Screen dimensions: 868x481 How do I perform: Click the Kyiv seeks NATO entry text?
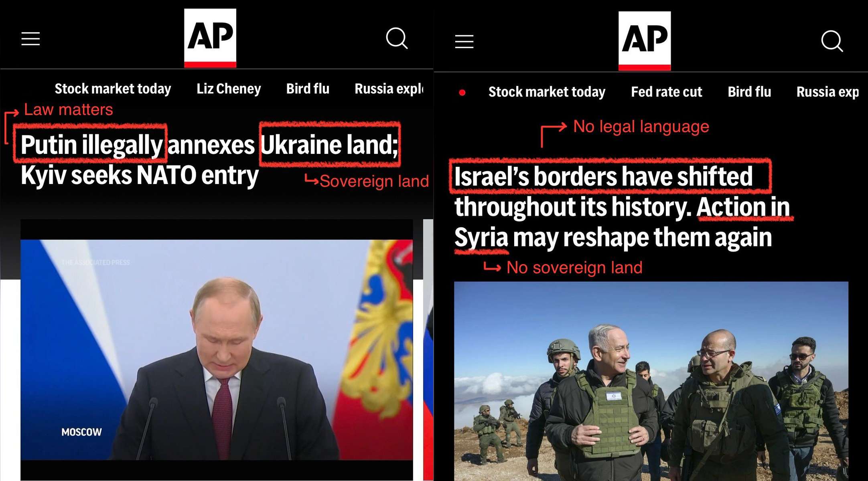point(140,176)
